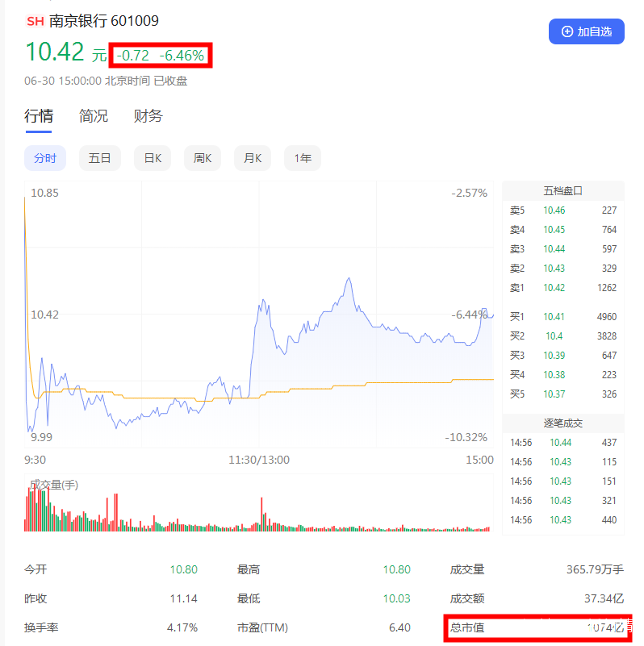Click the current price 10.42
644x646 pixels.
pos(55,52)
